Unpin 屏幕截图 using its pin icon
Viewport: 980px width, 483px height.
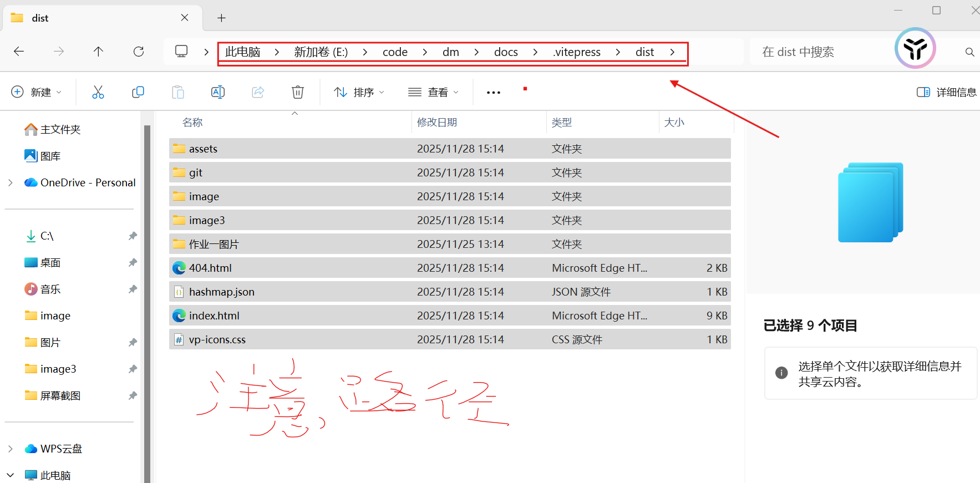tap(133, 395)
